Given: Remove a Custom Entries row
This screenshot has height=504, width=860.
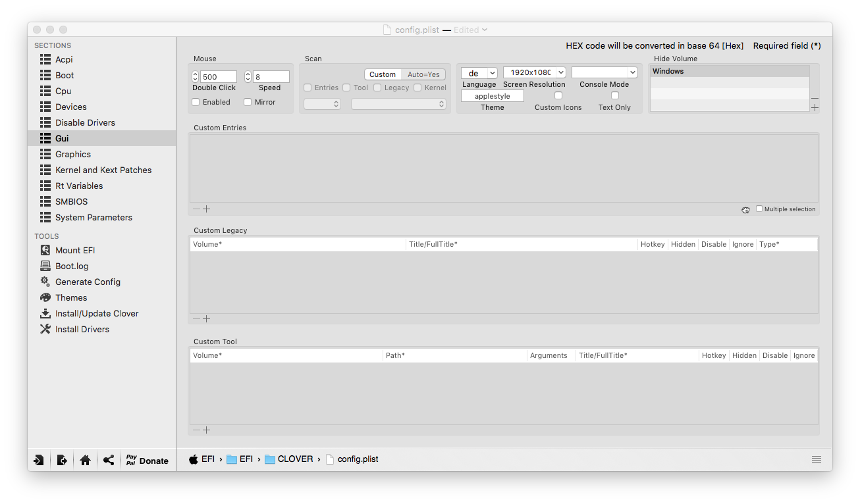Looking at the screenshot, I should pos(196,209).
